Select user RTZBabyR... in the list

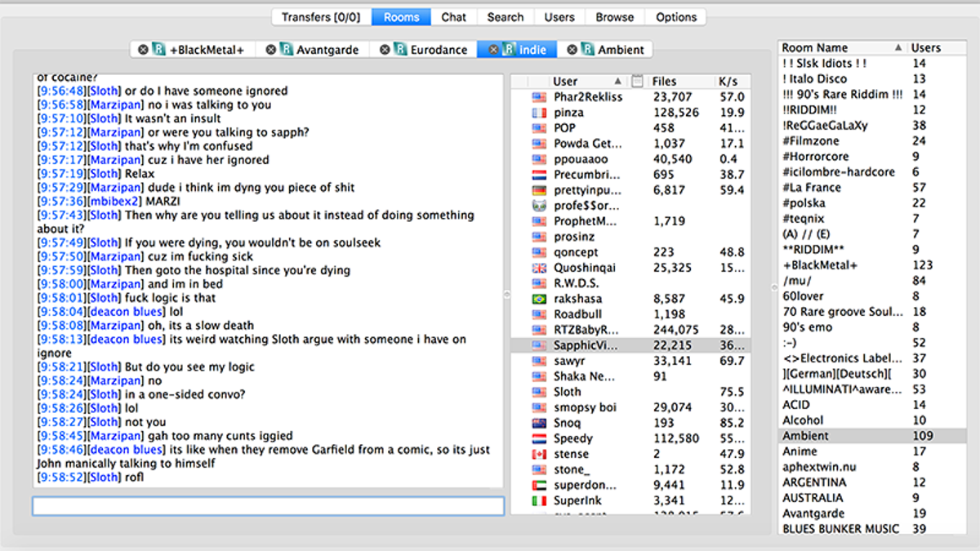click(x=630, y=330)
